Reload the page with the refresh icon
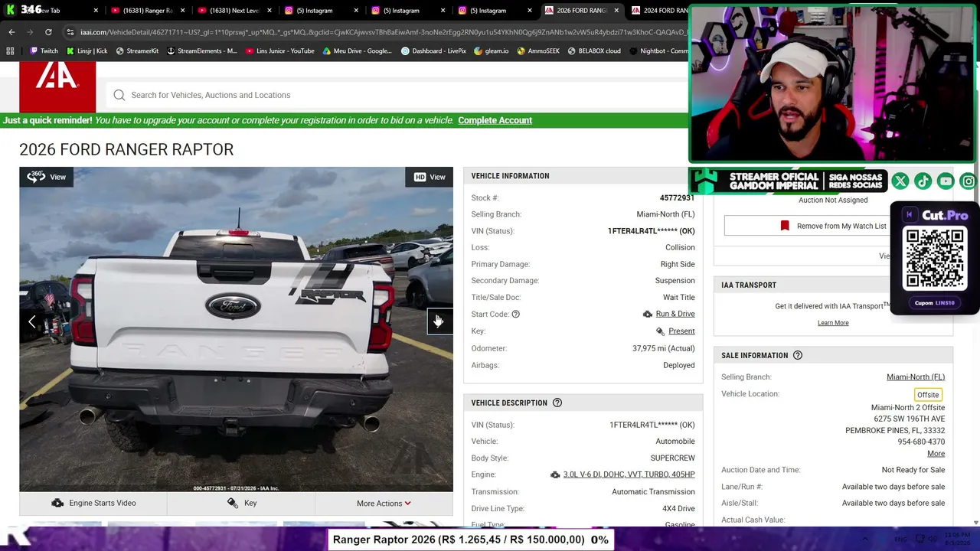The width and height of the screenshot is (980, 551). (x=48, y=32)
